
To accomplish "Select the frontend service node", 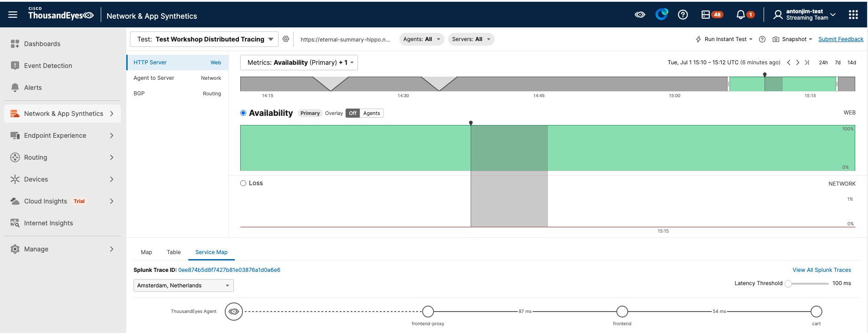I will (622, 312).
